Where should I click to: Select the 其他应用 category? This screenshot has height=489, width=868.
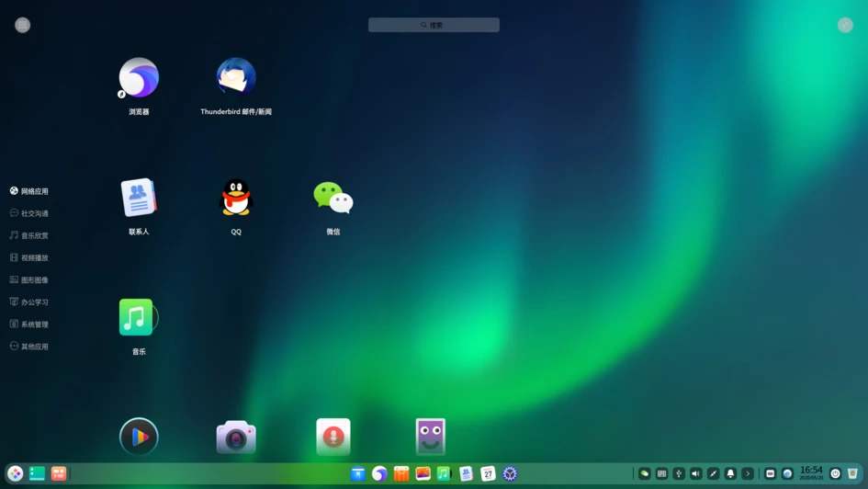pos(28,347)
